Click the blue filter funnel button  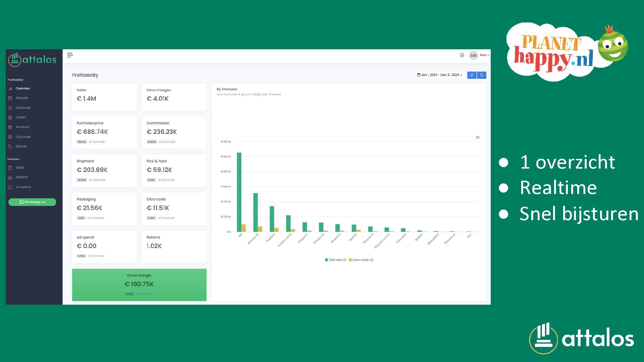pyautogui.click(x=472, y=75)
